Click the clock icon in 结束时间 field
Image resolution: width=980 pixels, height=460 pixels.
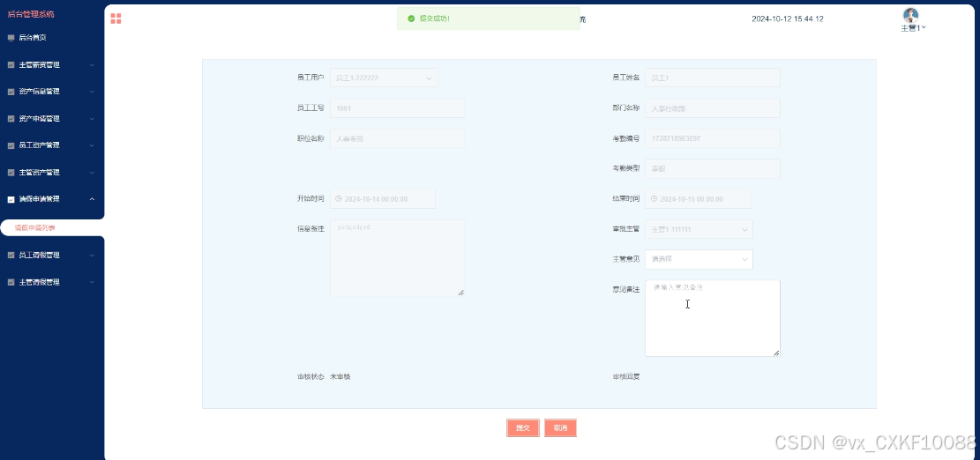coord(654,198)
